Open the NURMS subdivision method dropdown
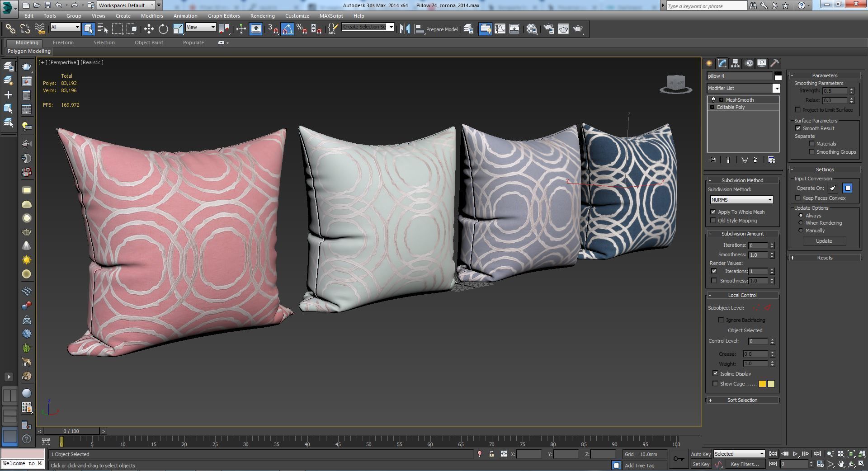This screenshot has width=868, height=471. 741,199
